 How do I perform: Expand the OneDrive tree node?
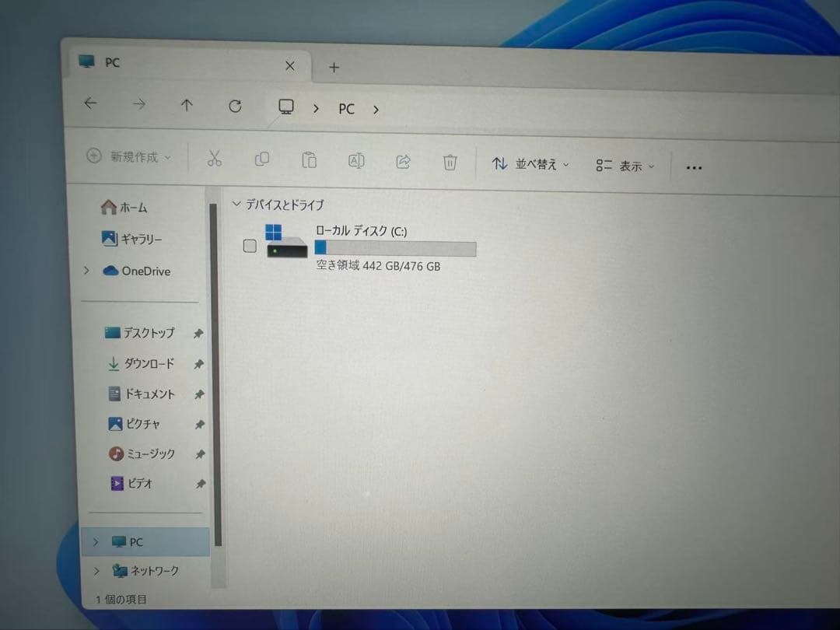pyautogui.click(x=87, y=271)
